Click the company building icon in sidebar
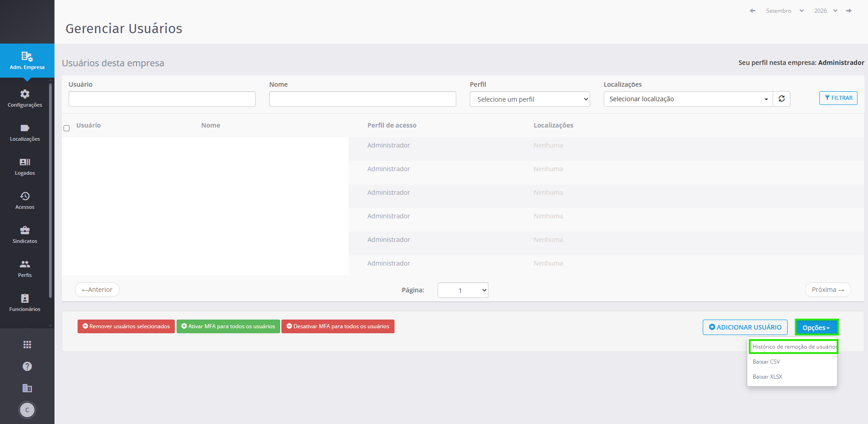The width and height of the screenshot is (868, 424). point(27,388)
